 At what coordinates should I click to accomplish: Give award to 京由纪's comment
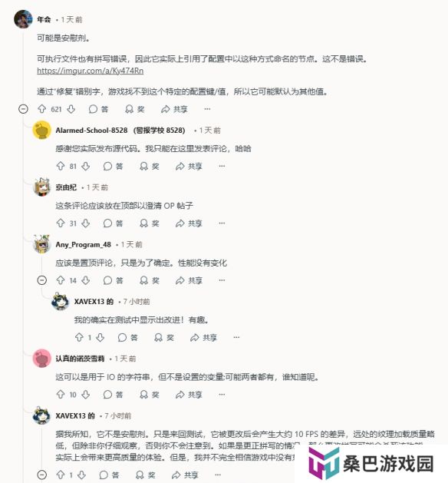tap(150, 223)
